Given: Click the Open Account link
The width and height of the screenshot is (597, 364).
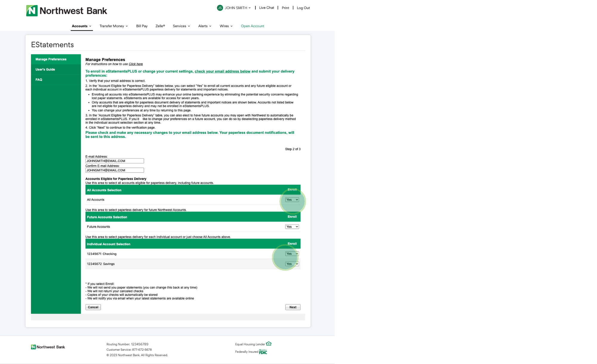Looking at the screenshot, I should click(x=252, y=26).
